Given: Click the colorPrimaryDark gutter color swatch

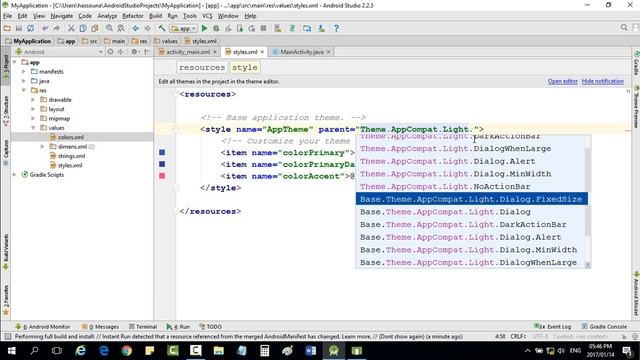Looking at the screenshot, I should pyautogui.click(x=162, y=164).
